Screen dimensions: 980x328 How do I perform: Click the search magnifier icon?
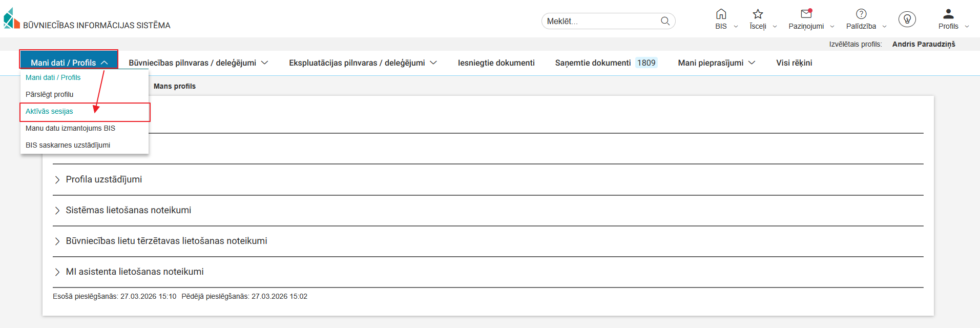pyautogui.click(x=665, y=21)
